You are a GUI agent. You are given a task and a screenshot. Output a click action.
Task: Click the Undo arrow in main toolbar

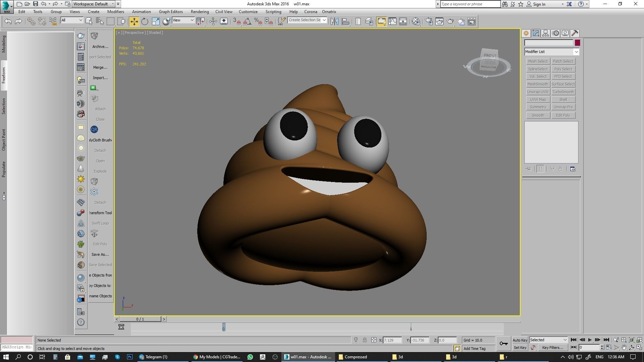(8, 21)
